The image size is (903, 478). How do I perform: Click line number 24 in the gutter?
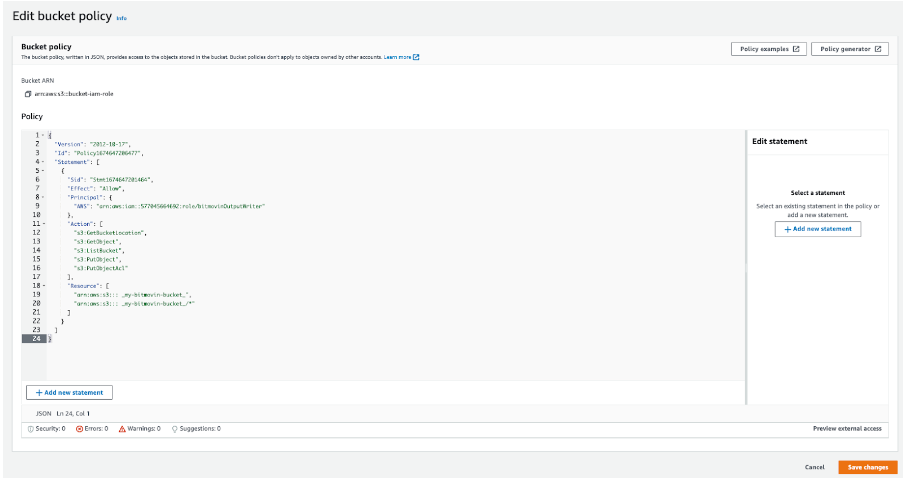pyautogui.click(x=36, y=339)
